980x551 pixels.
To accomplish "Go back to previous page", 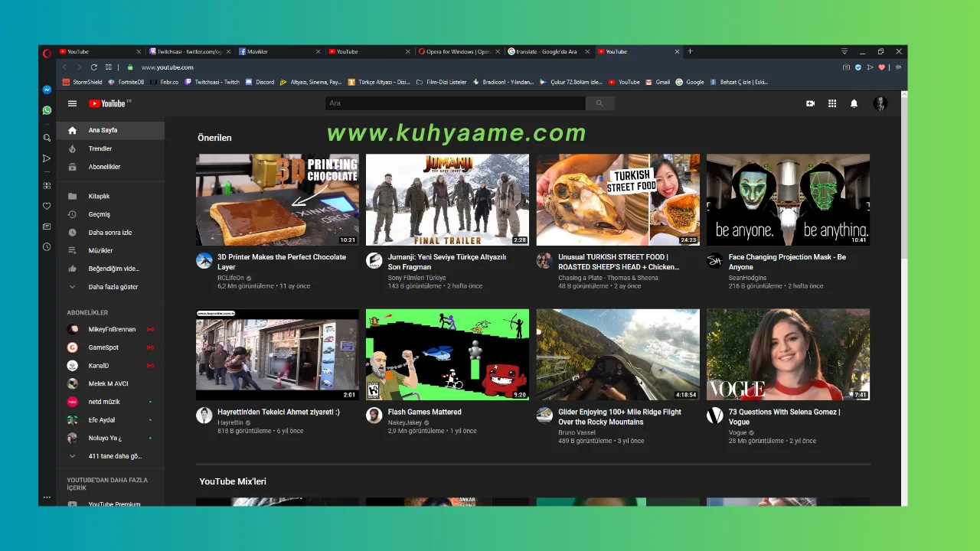I will click(x=64, y=67).
